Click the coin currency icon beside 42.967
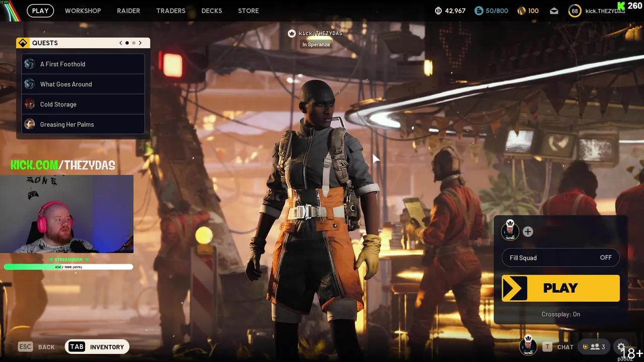This screenshot has height=362, width=644. pyautogui.click(x=438, y=11)
